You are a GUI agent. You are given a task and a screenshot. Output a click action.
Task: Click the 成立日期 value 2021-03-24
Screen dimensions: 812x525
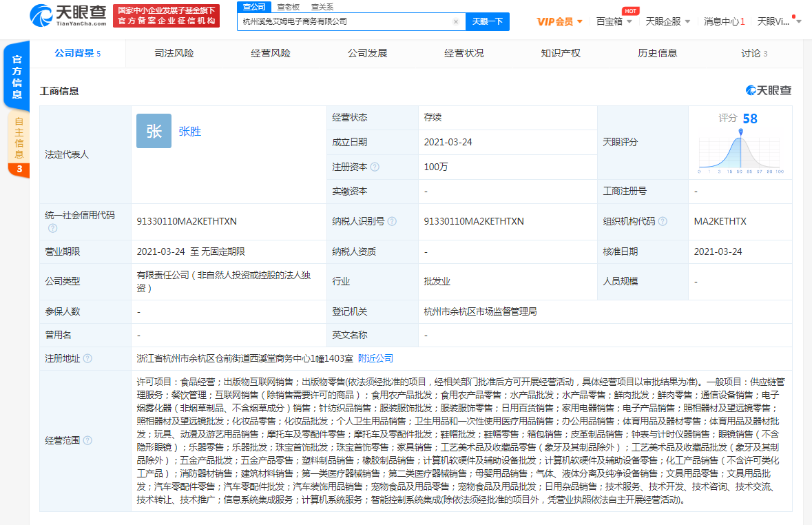click(448, 142)
